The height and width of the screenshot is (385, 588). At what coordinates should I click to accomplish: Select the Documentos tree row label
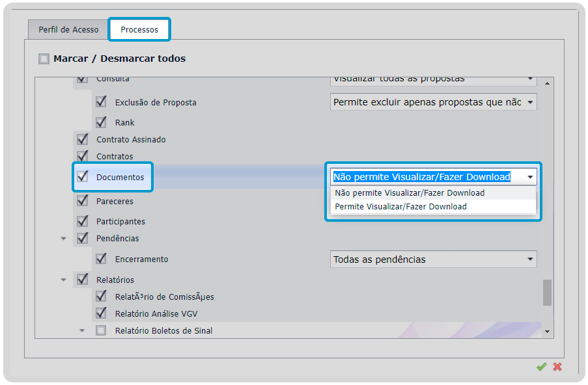(x=120, y=177)
